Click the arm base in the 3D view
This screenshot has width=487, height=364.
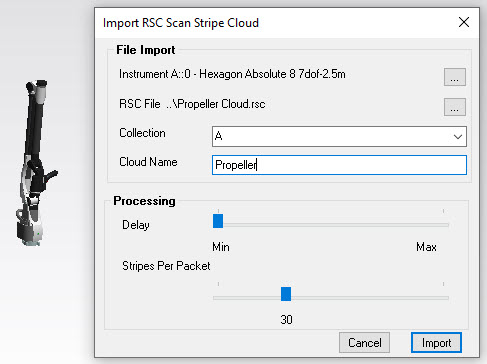28,233
